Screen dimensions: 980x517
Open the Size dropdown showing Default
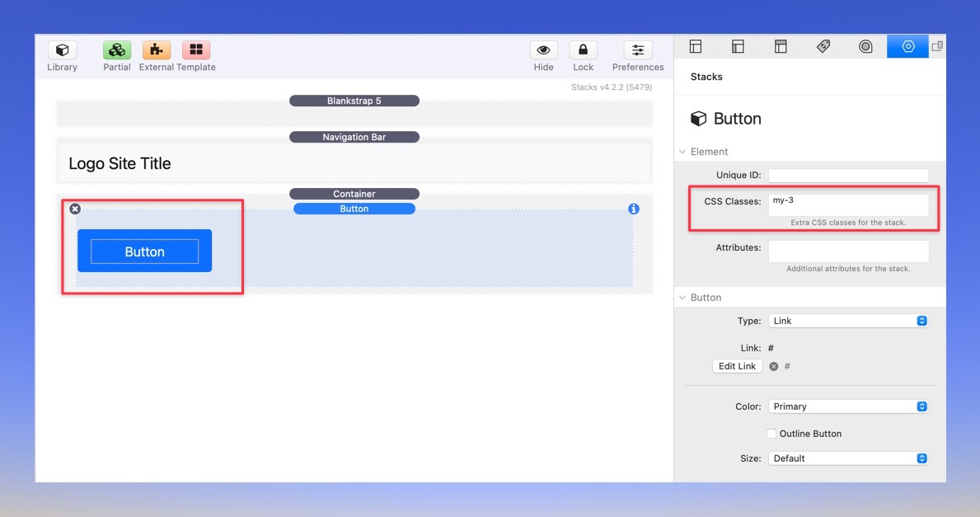pyautogui.click(x=848, y=458)
